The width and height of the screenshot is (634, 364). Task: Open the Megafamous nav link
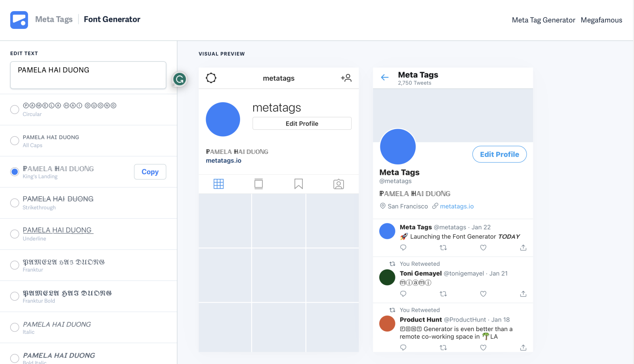click(x=602, y=20)
